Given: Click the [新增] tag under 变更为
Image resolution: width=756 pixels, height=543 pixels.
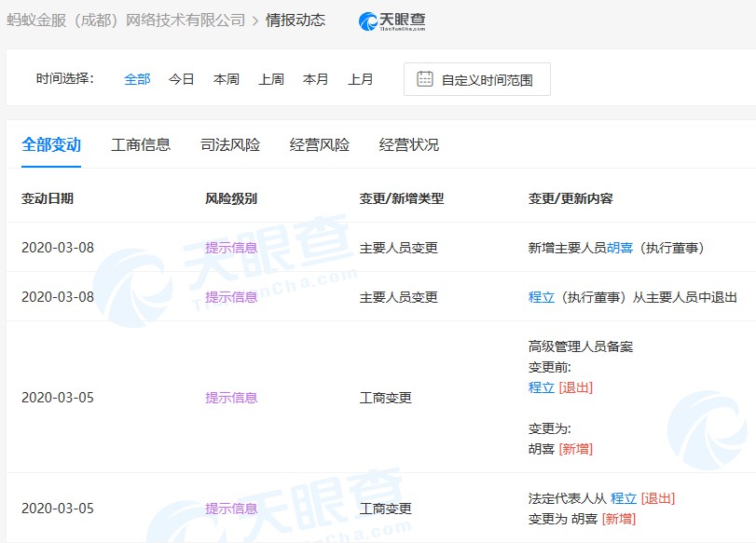Looking at the screenshot, I should pos(576,449).
